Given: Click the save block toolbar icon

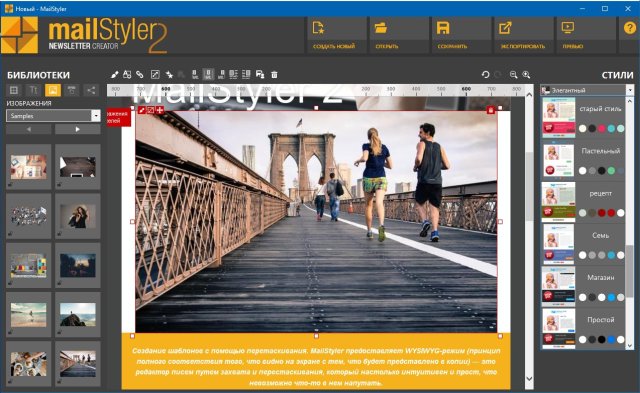Looking at the screenshot, I should pyautogui.click(x=260, y=74).
